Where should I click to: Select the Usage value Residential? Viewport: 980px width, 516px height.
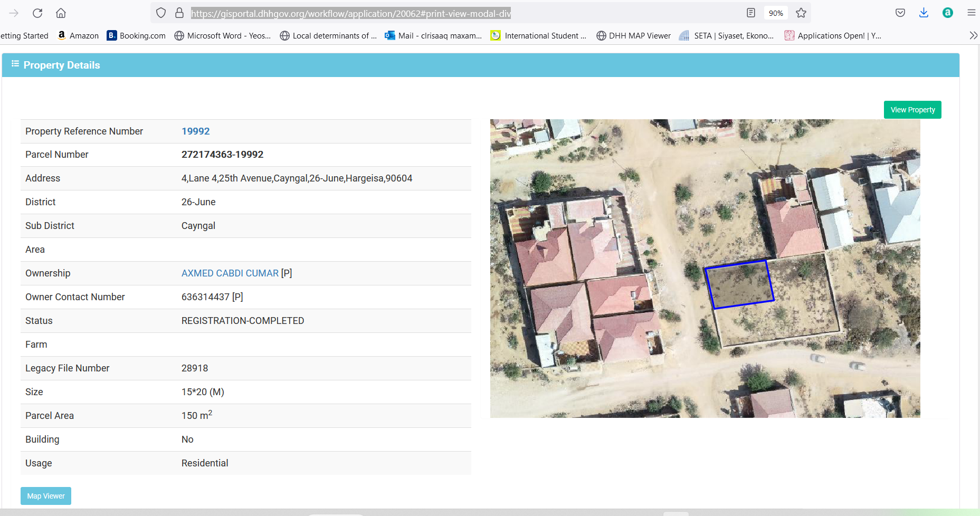pos(205,463)
